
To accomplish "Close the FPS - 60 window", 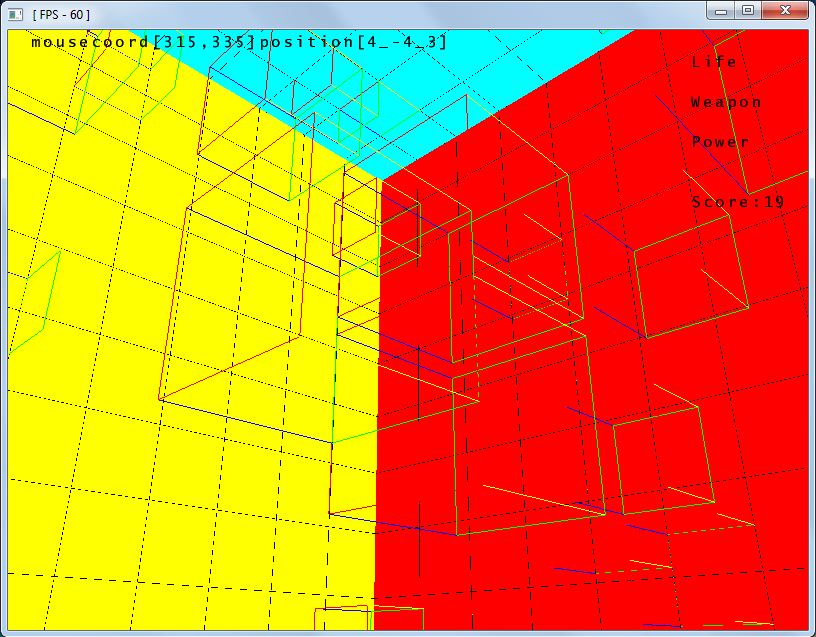I will pyautogui.click(x=785, y=10).
